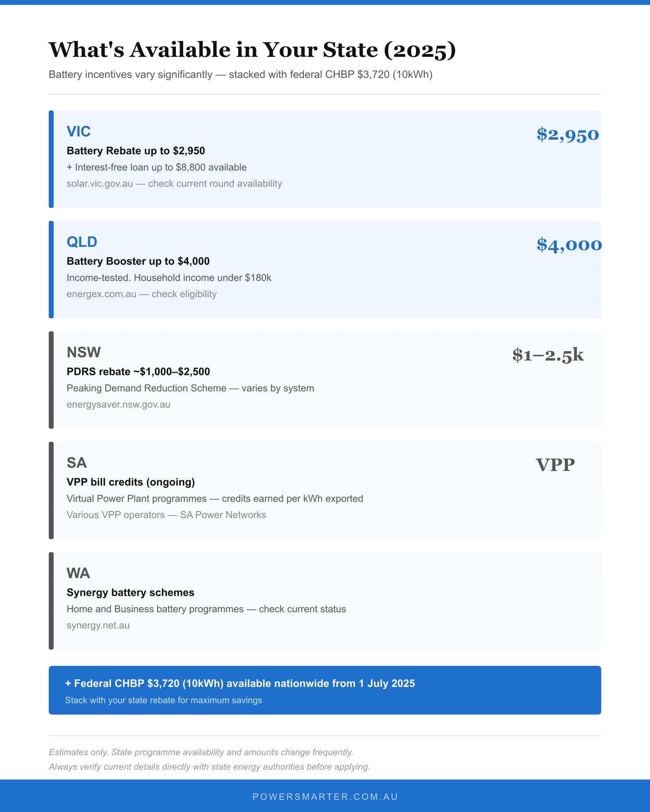Select the VIC state heading
The width and height of the screenshot is (650, 812).
[x=78, y=132]
